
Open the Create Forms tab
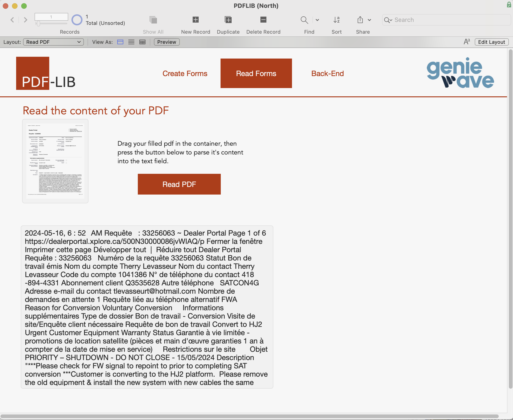coord(185,73)
